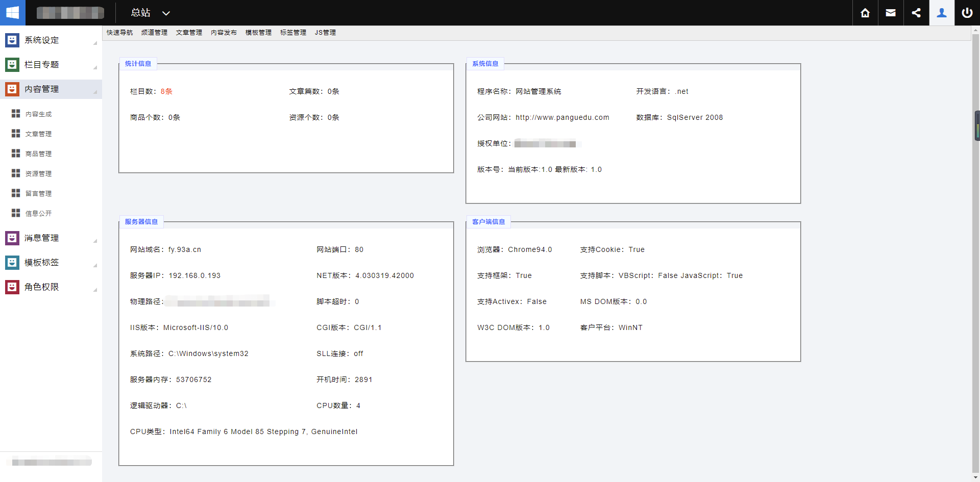980x482 pixels.
Task: Click the Windows logo icon
Action: click(12, 13)
